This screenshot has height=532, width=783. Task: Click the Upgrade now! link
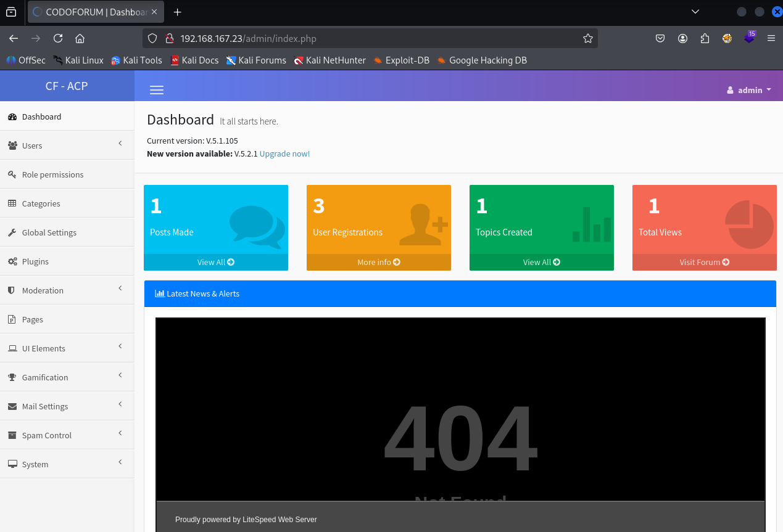click(284, 153)
